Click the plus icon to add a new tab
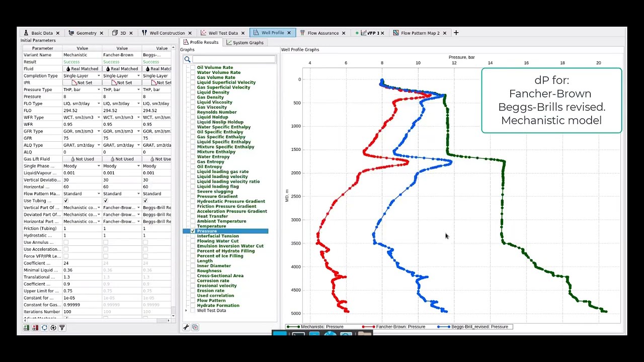The height and width of the screenshot is (362, 644). point(456,33)
